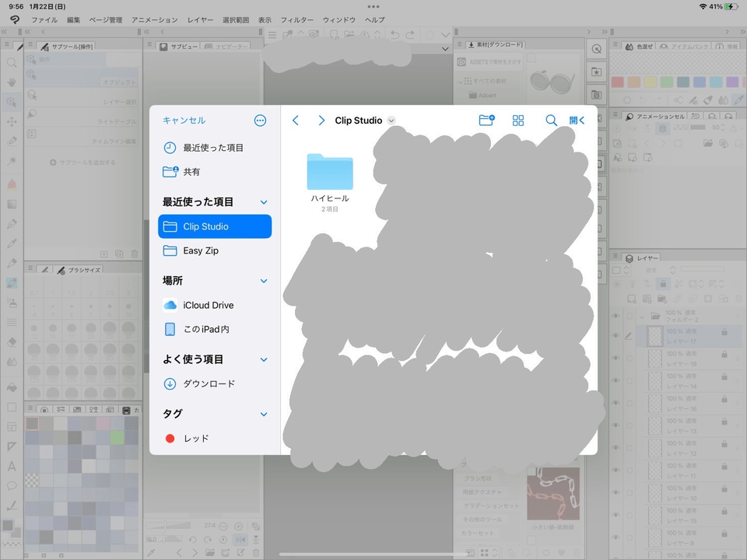This screenshot has width=747, height=560.
Task: Toggle eye icon of レイヤー 12
Action: point(616,448)
